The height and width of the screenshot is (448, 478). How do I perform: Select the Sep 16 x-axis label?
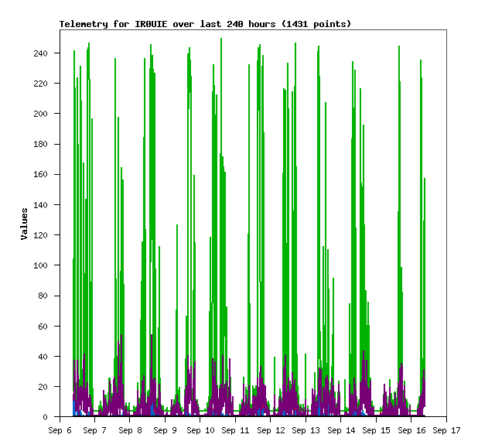[411, 430]
